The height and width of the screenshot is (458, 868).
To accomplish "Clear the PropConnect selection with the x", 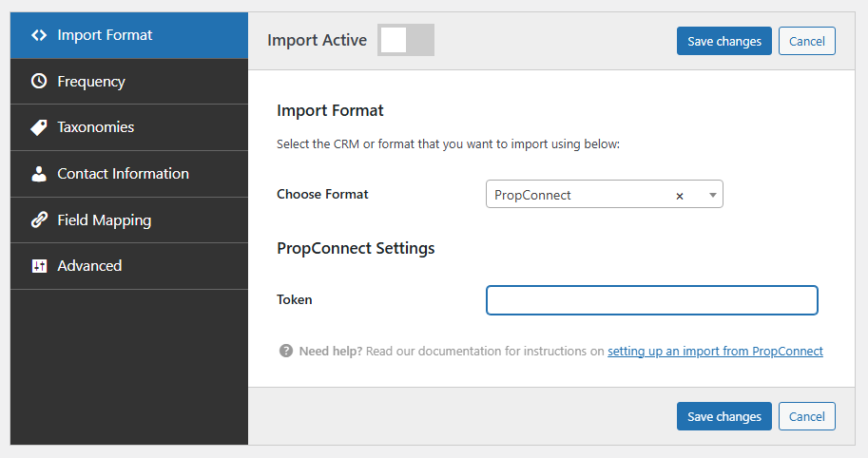I will 680,196.
